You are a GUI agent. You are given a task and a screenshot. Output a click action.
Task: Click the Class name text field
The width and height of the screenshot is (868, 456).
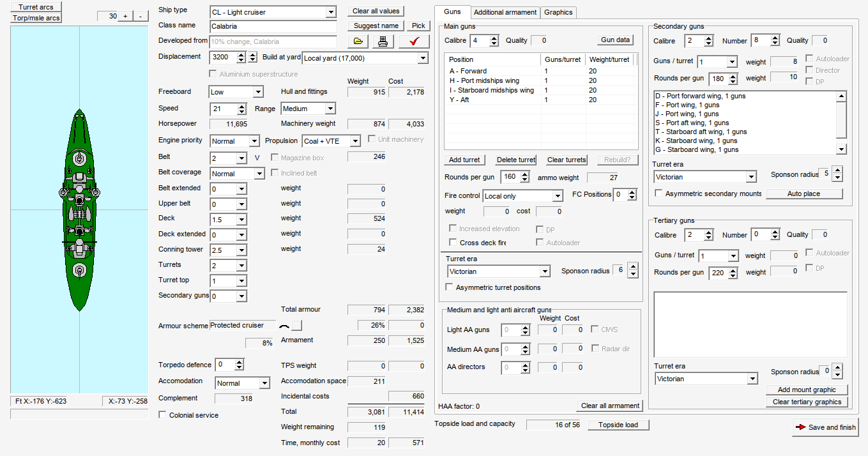[273, 26]
